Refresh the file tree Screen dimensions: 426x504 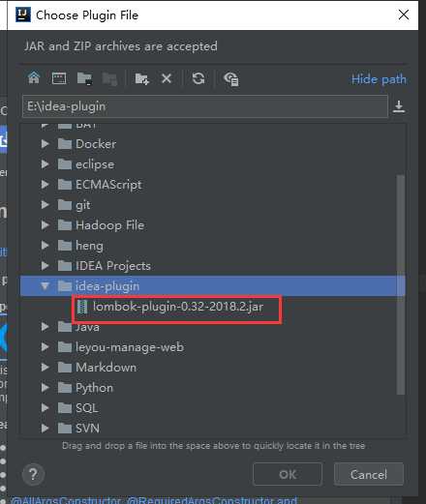[x=198, y=78]
